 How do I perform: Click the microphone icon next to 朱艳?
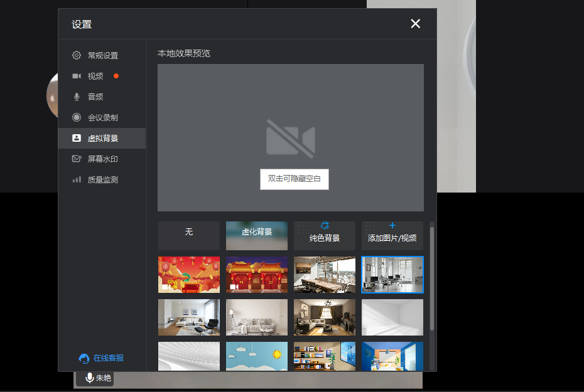coord(89,378)
